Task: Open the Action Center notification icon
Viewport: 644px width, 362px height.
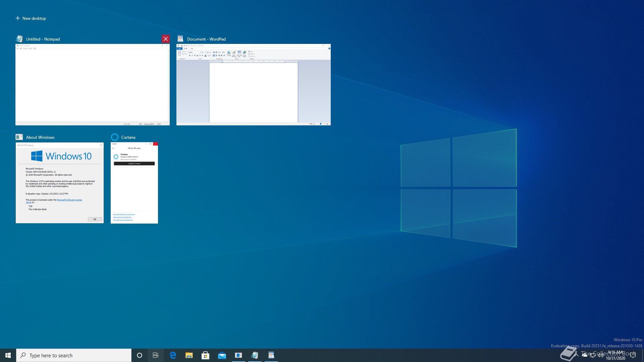Action: tap(633, 355)
